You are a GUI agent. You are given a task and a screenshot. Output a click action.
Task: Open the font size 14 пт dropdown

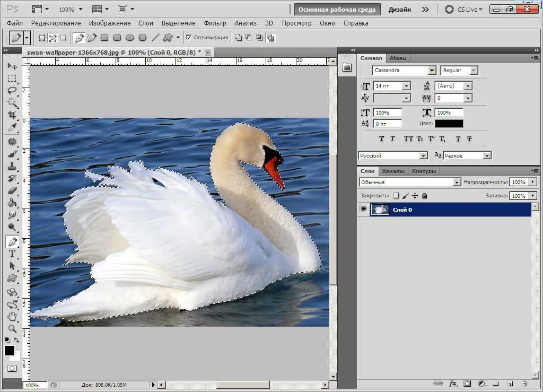407,86
